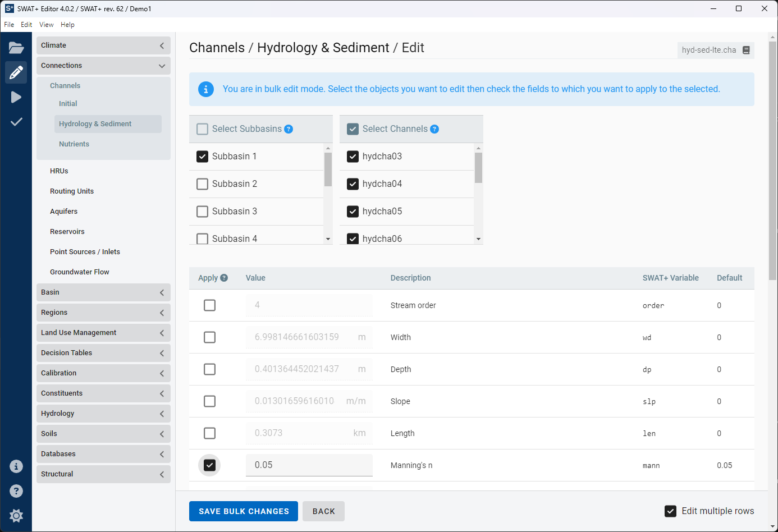Viewport: 778px width, 532px height.
Task: Open the HRUs connections page
Action: point(59,171)
